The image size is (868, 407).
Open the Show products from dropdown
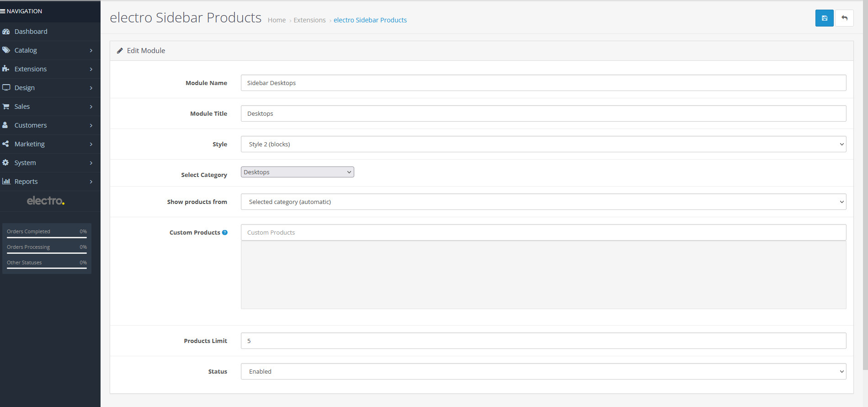tap(543, 202)
